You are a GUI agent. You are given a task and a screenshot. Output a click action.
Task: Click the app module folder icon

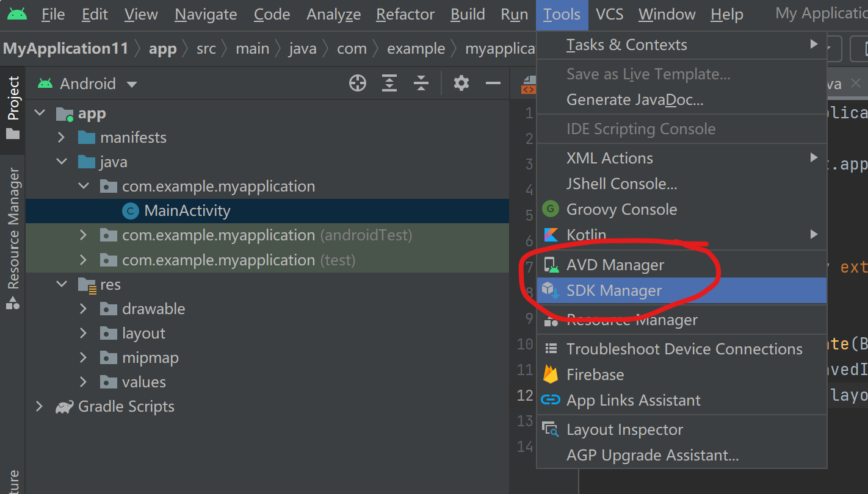pos(64,113)
